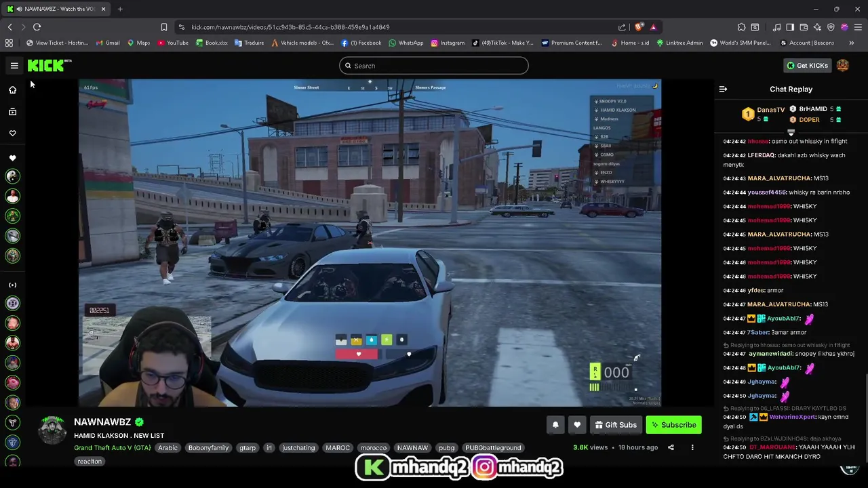Viewport: 868px width, 488px height.
Task: Open browser main menu icon
Action: [858, 27]
